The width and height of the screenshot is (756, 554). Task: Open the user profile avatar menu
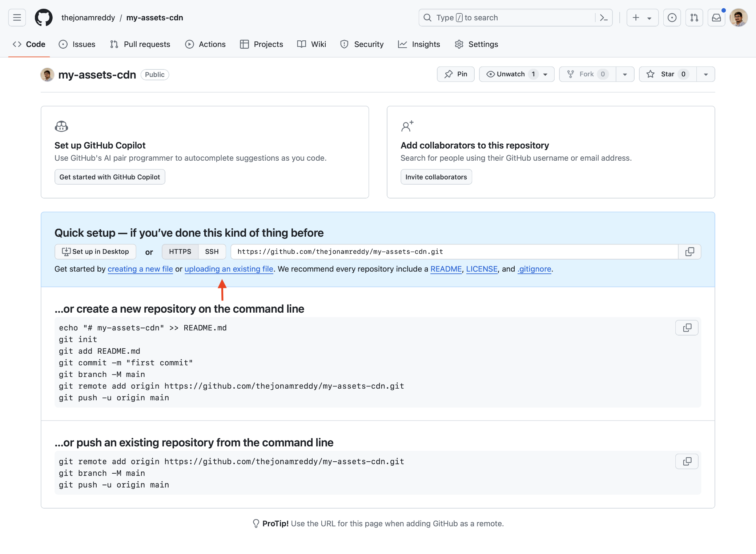pyautogui.click(x=739, y=17)
